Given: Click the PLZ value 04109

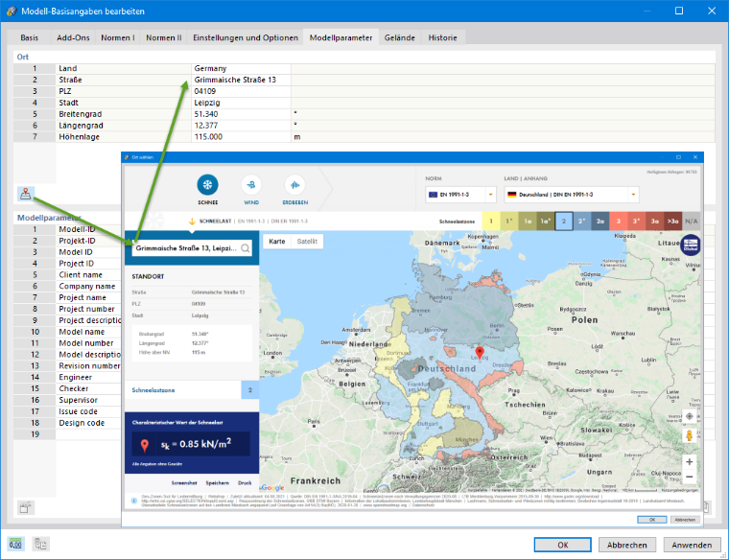Looking at the screenshot, I should coord(241,91).
